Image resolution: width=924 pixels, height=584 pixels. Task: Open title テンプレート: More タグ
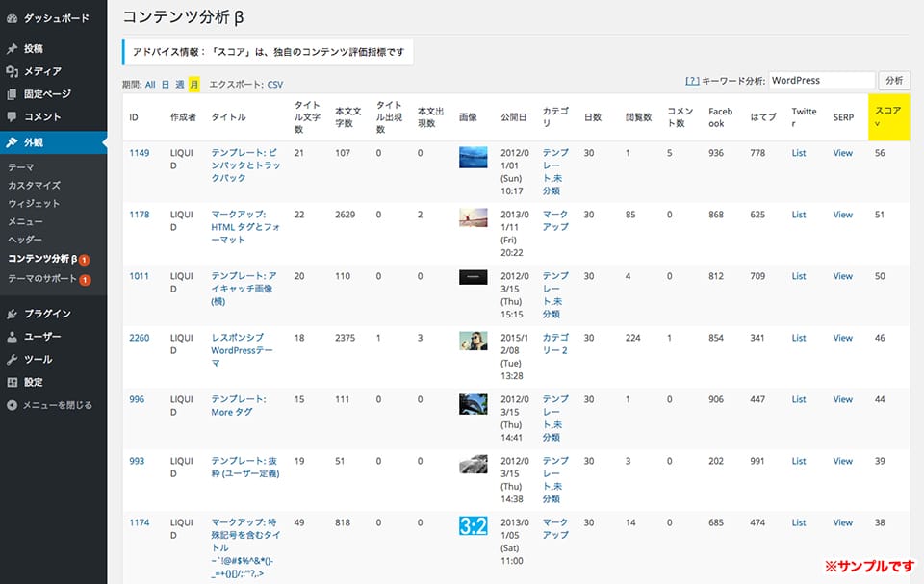click(239, 405)
